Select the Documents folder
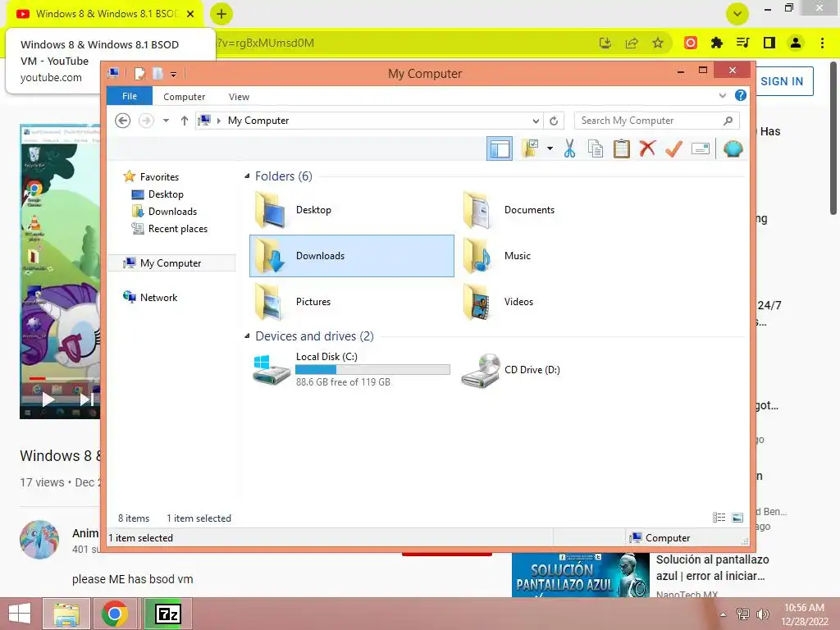Viewport: 840px width, 630px height. click(x=509, y=210)
